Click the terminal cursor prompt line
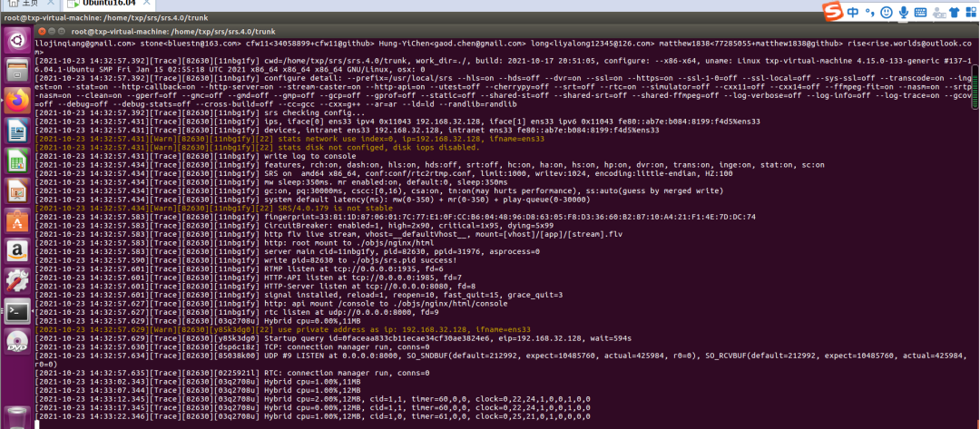 (x=37, y=424)
